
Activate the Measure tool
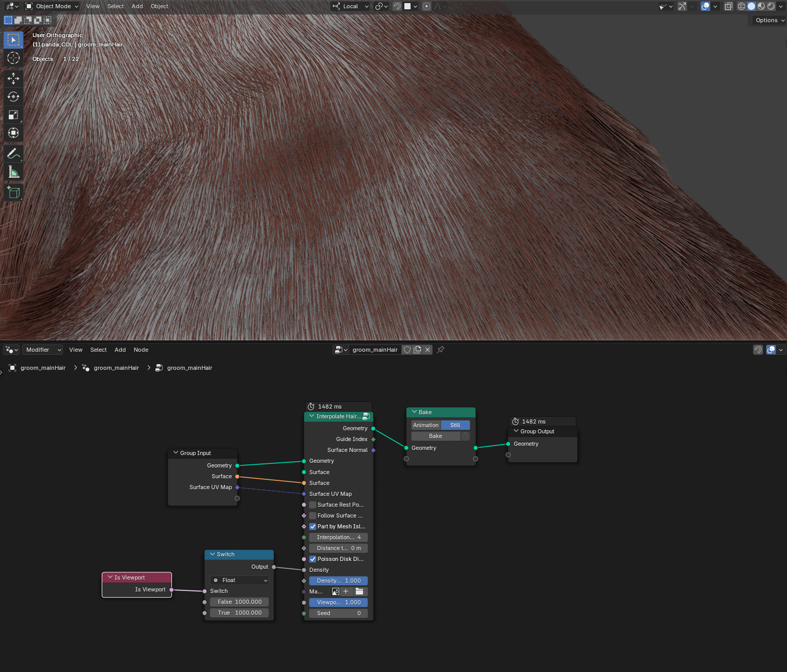point(13,171)
